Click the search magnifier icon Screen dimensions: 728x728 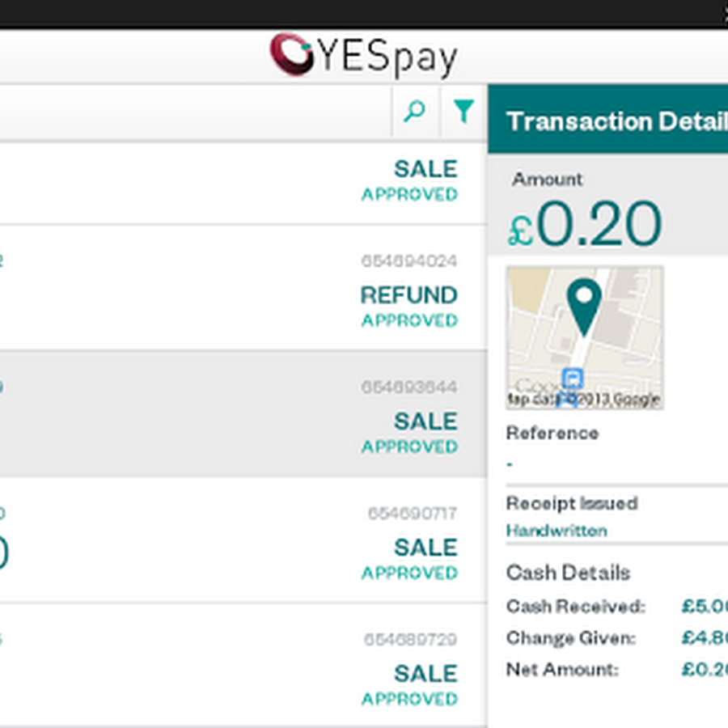click(x=415, y=112)
